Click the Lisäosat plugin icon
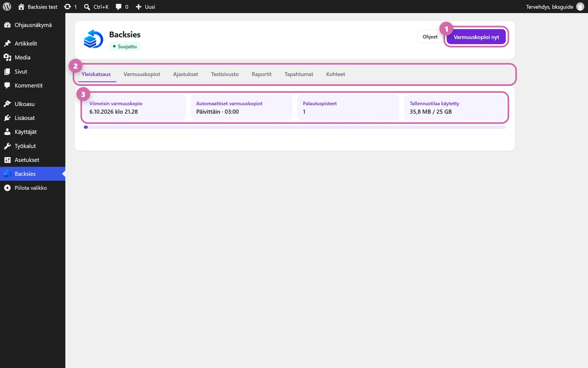The height and width of the screenshot is (368, 588). (x=7, y=118)
